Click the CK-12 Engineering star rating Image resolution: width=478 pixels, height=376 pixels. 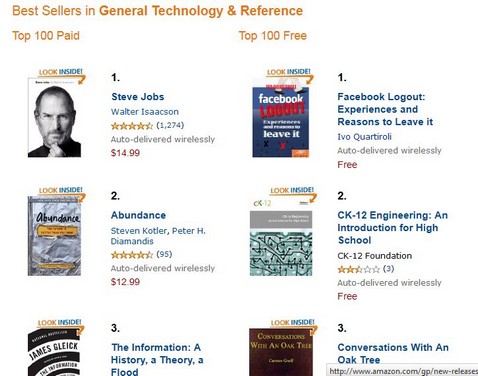tap(358, 269)
